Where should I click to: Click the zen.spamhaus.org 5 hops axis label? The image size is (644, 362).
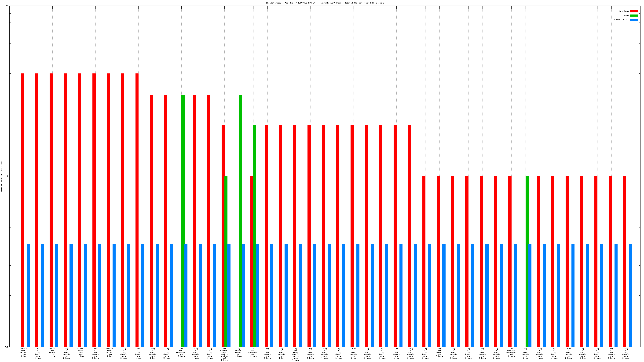(181, 352)
